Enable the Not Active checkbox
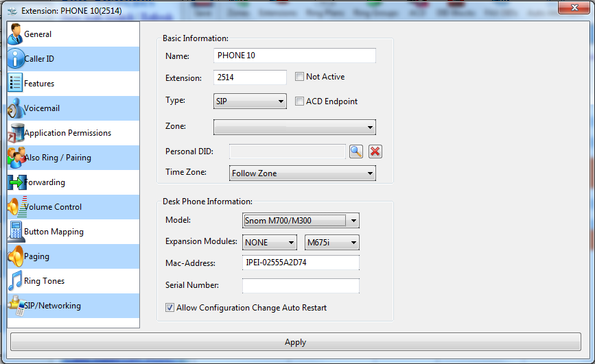The height and width of the screenshot is (364, 595). 299,77
